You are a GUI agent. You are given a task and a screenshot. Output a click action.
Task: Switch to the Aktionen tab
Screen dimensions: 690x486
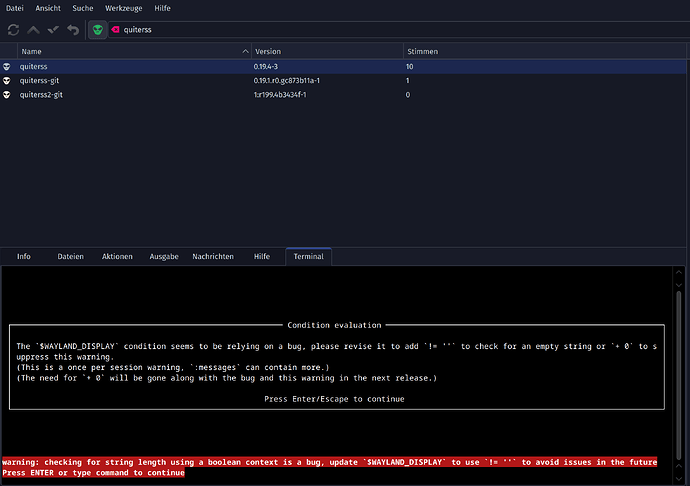click(x=117, y=257)
